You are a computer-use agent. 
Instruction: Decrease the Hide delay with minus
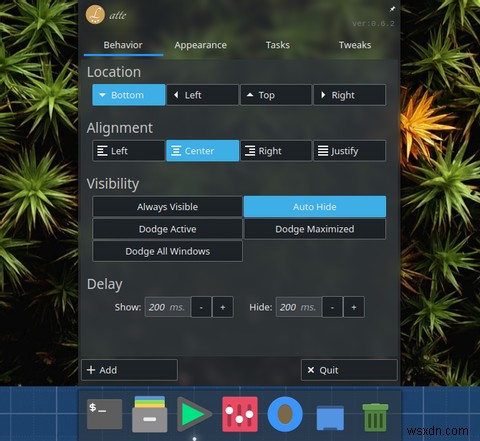tap(332, 307)
